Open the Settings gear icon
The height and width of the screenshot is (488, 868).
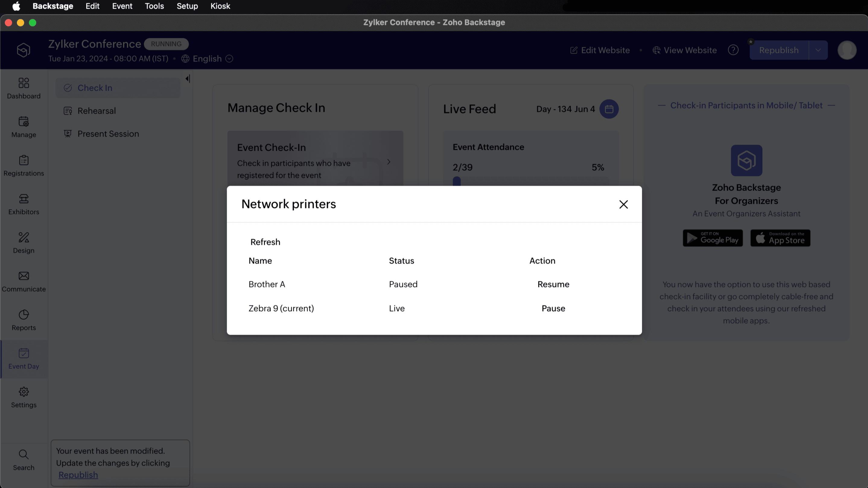[24, 392]
